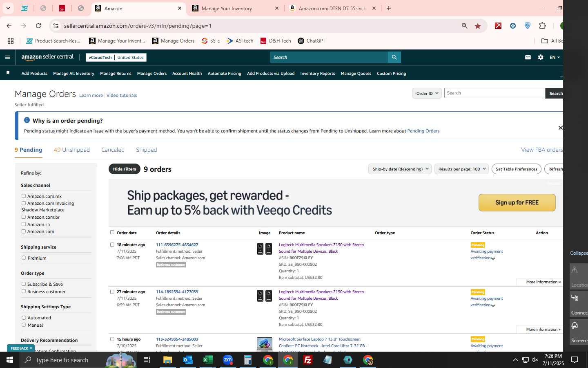Image resolution: width=588 pixels, height=368 pixels.
Task: Close the pending order info banner
Action: 560,128
